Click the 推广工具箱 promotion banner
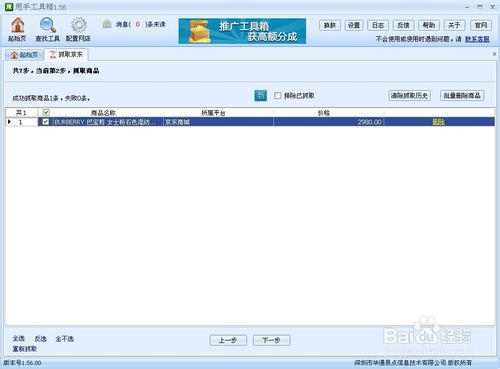The image size is (500, 369). (x=242, y=31)
